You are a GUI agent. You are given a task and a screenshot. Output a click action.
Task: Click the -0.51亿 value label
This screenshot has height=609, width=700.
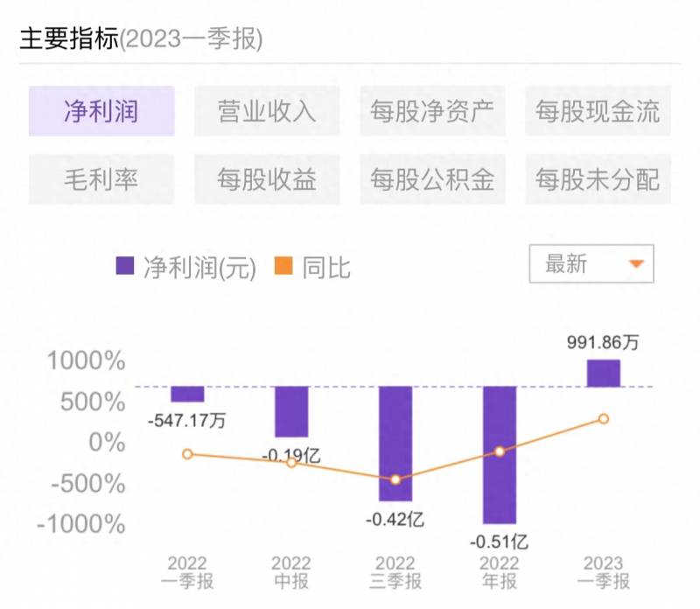[499, 542]
